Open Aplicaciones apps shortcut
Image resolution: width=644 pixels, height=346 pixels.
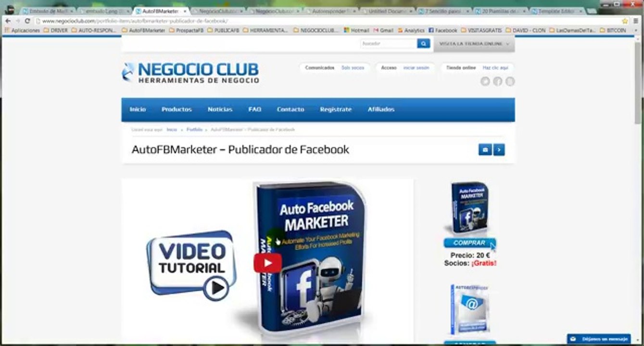pos(22,30)
